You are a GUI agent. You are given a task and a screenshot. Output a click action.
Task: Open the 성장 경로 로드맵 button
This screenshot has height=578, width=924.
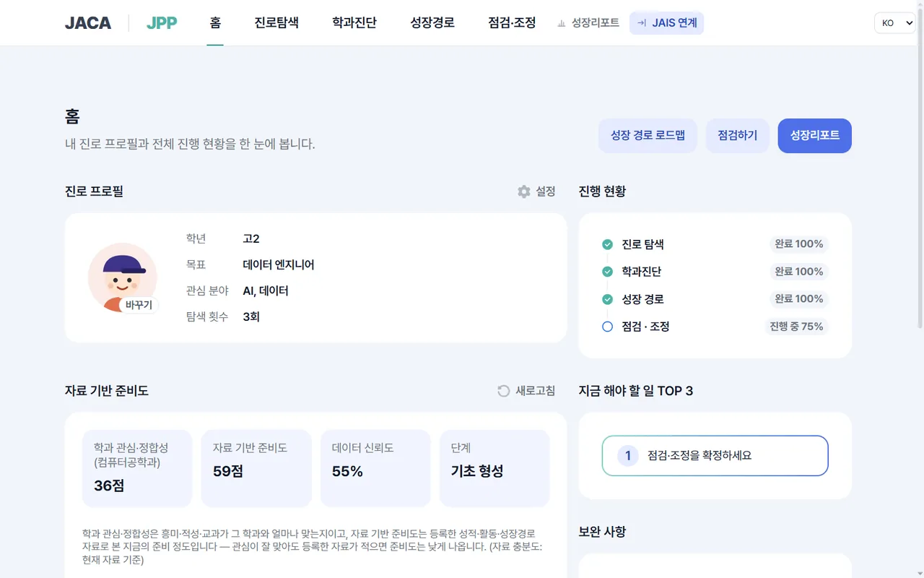pyautogui.click(x=648, y=136)
